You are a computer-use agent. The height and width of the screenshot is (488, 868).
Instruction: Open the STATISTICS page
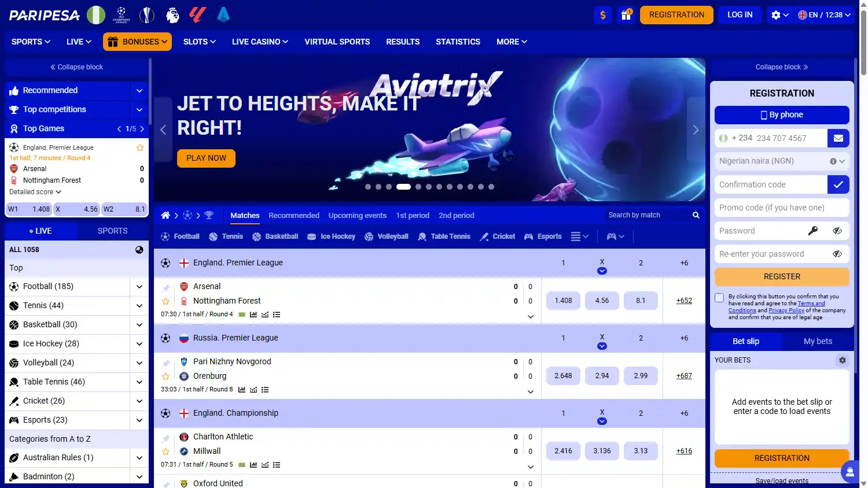click(458, 42)
